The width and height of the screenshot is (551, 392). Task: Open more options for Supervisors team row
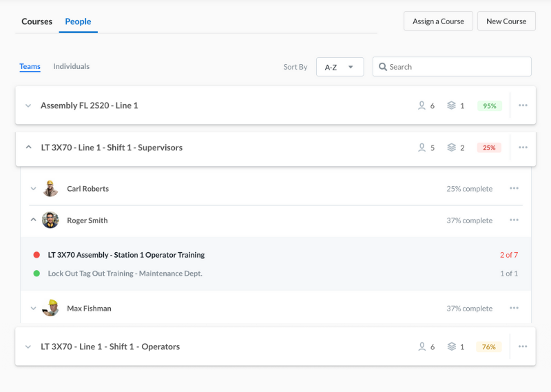point(523,147)
